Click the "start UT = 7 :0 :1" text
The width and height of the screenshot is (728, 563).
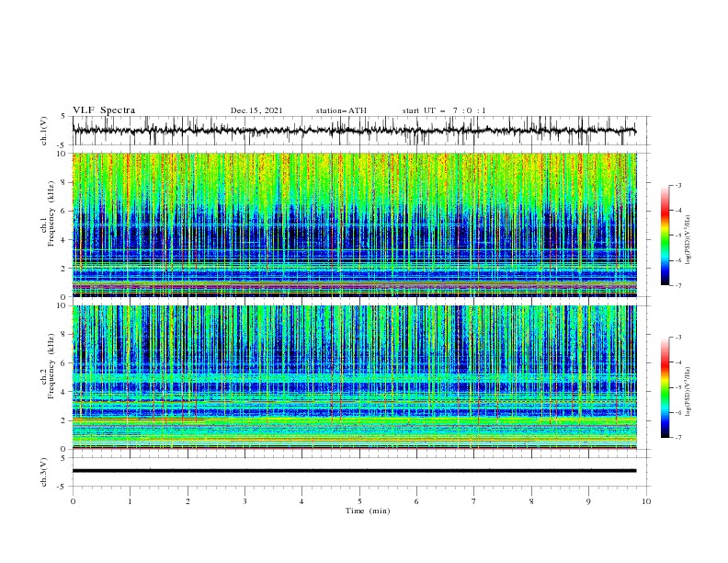[x=444, y=110]
